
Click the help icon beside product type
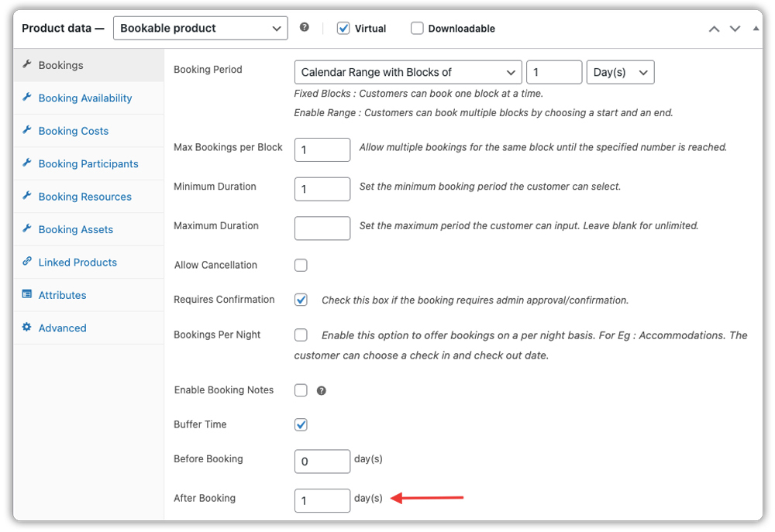coord(305,28)
